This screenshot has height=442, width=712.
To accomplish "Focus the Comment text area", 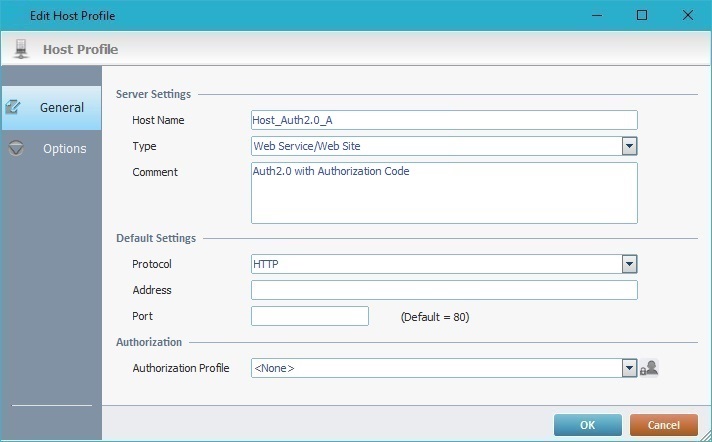I will coord(444,193).
